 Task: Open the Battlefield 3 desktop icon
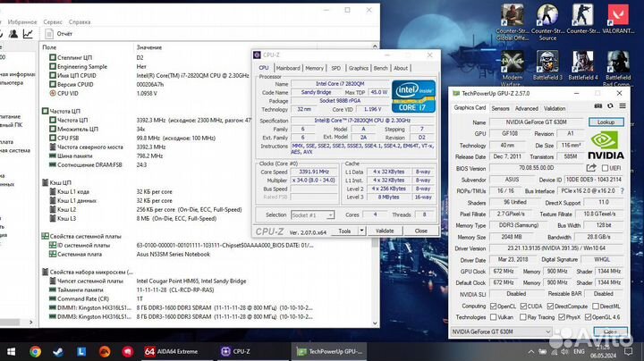[x=547, y=65]
